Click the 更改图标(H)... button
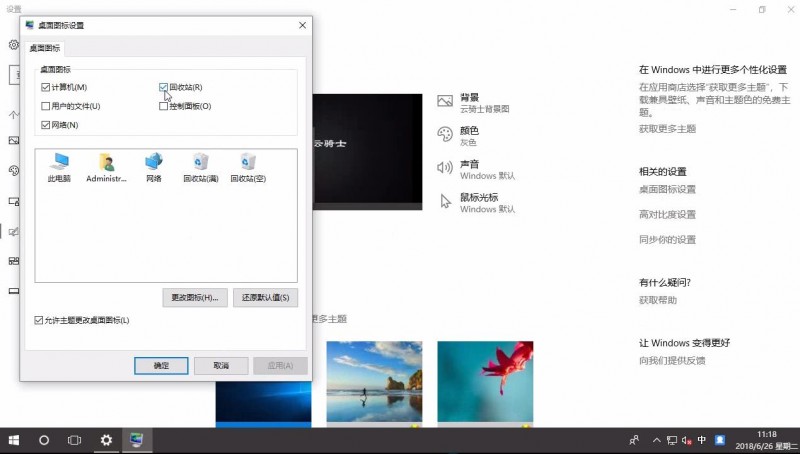The height and width of the screenshot is (454, 800). (x=195, y=297)
